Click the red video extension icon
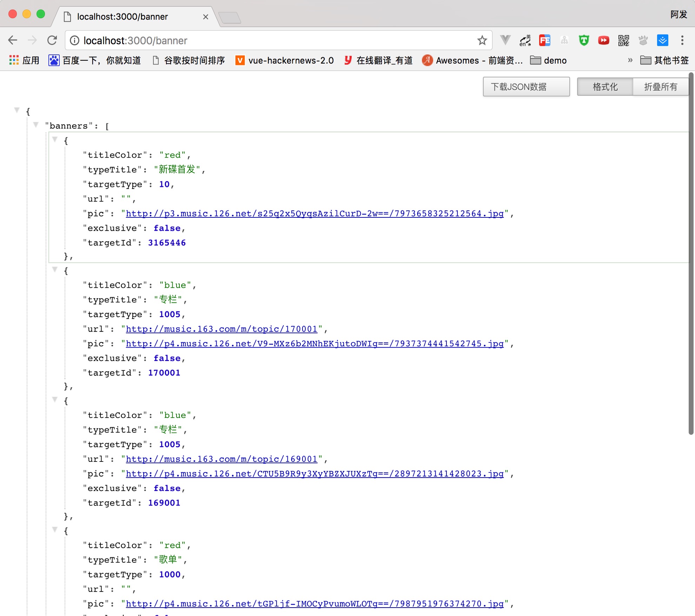The image size is (695, 616). click(x=603, y=40)
